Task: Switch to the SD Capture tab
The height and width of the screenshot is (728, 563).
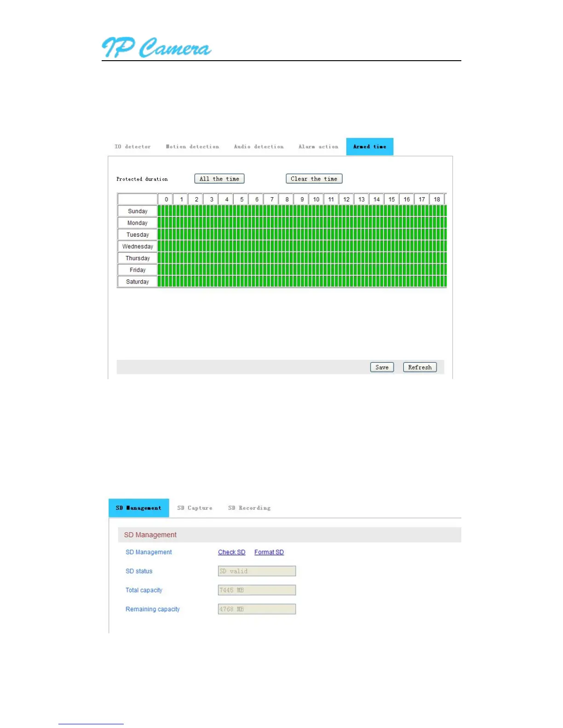Action: pyautogui.click(x=195, y=508)
